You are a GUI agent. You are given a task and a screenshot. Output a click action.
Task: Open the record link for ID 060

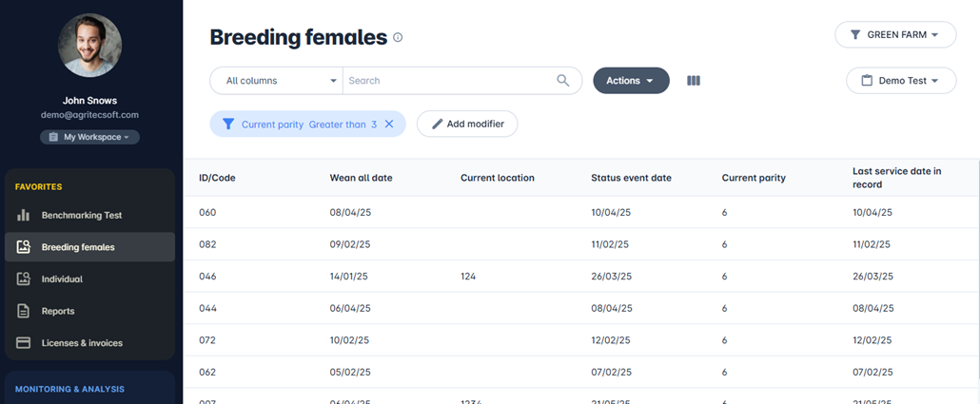coord(207,212)
